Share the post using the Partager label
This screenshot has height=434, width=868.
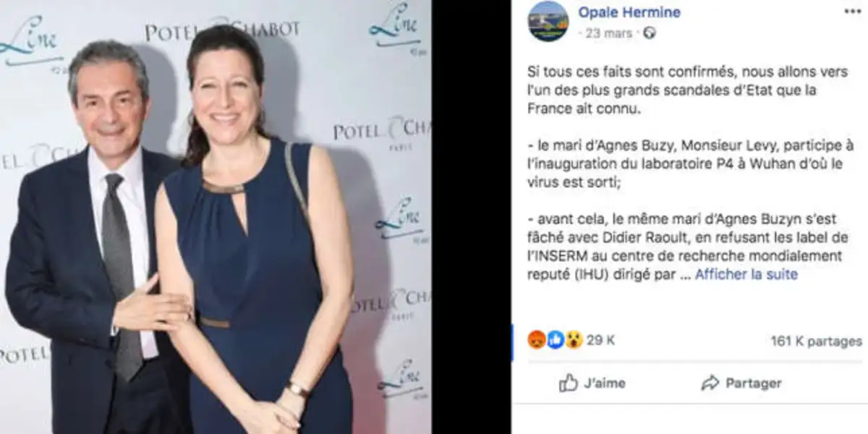click(754, 383)
